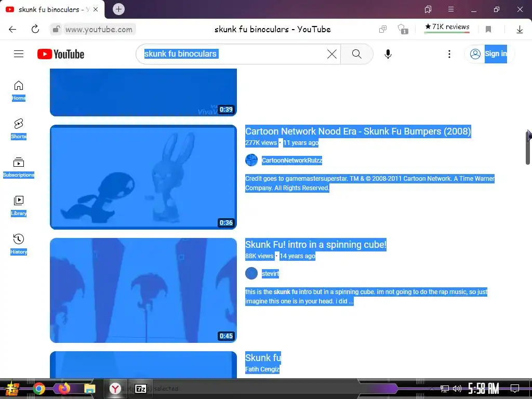Reload the page with the refresh icon
The height and width of the screenshot is (399, 532).
(x=35, y=29)
